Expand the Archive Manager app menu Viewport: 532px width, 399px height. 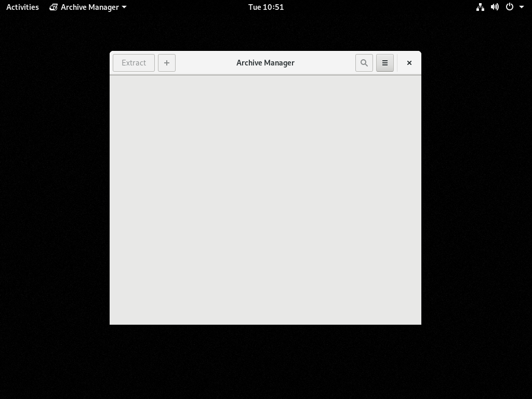tap(88, 7)
